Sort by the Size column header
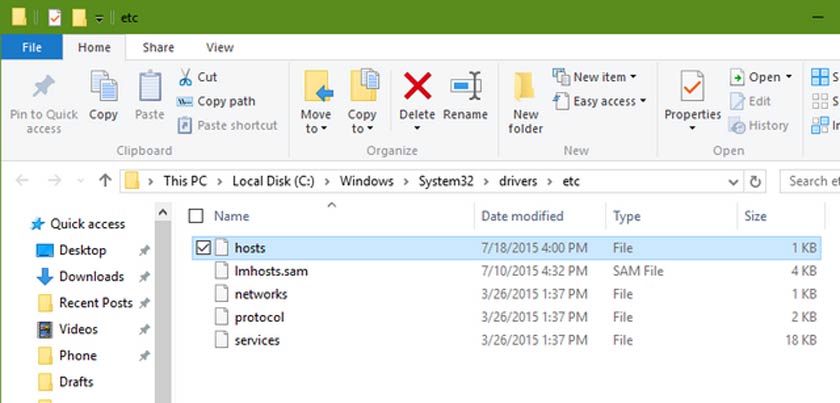Screen dimensions: 840x403 (755, 216)
